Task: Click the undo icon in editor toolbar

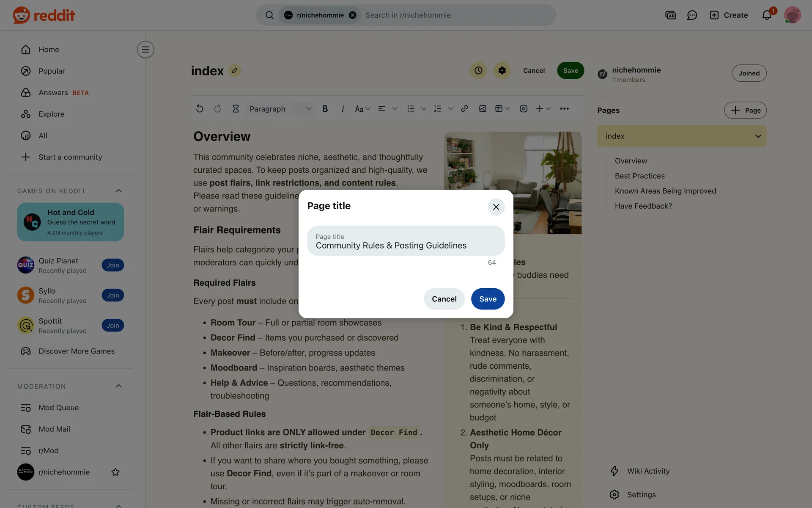Action: [x=200, y=109]
